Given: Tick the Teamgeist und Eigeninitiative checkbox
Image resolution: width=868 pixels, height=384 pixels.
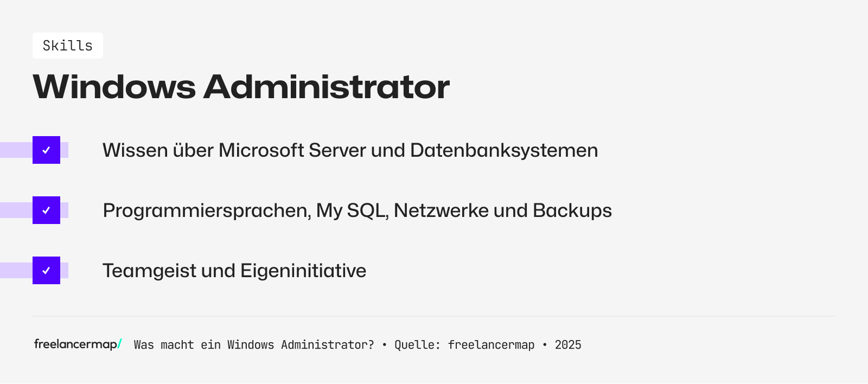Looking at the screenshot, I should coord(46,271).
